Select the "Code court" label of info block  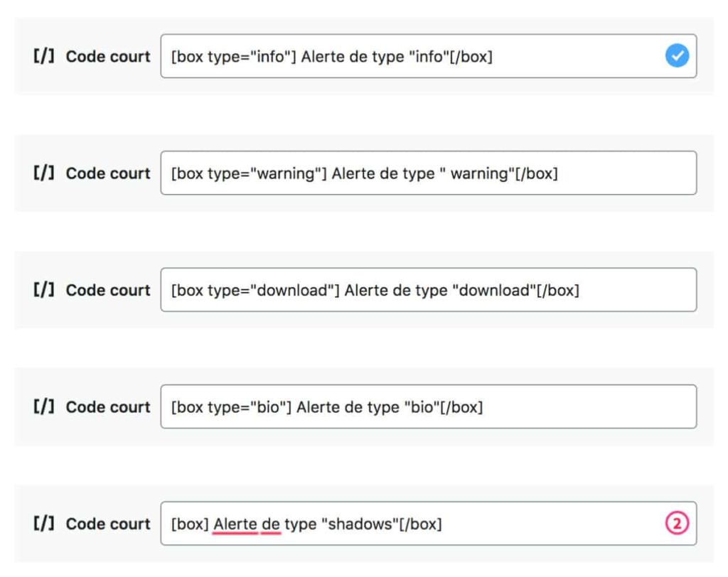[x=108, y=56]
